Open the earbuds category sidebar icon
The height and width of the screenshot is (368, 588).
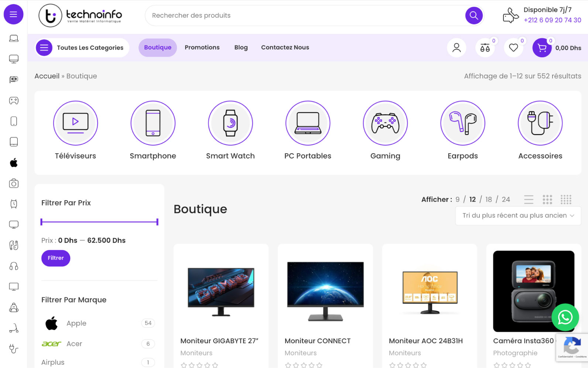[x=14, y=245]
